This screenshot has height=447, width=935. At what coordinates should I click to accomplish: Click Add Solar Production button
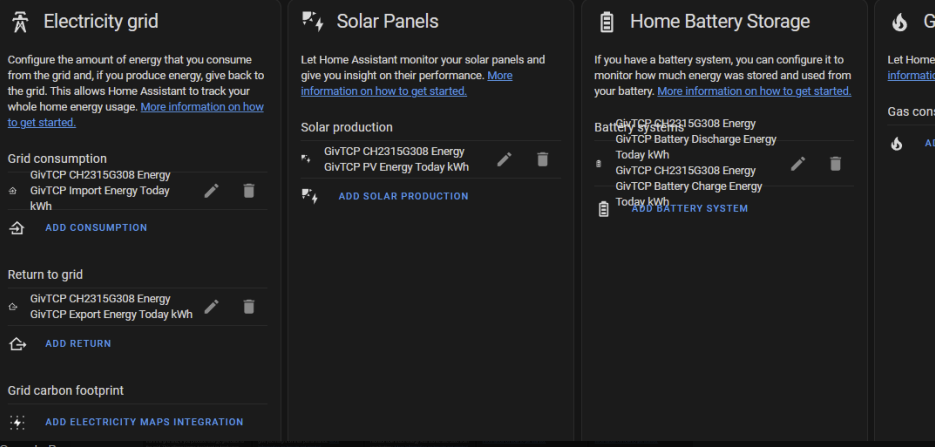pos(403,196)
